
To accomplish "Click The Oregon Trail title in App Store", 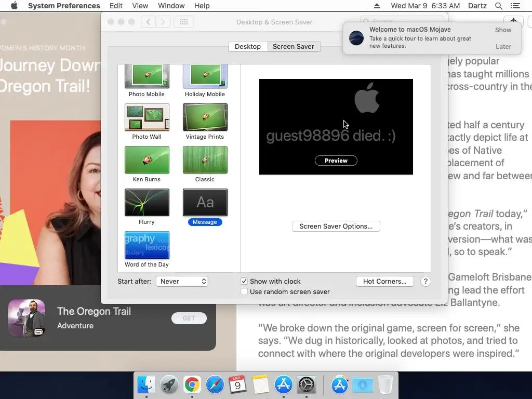I will click(94, 311).
